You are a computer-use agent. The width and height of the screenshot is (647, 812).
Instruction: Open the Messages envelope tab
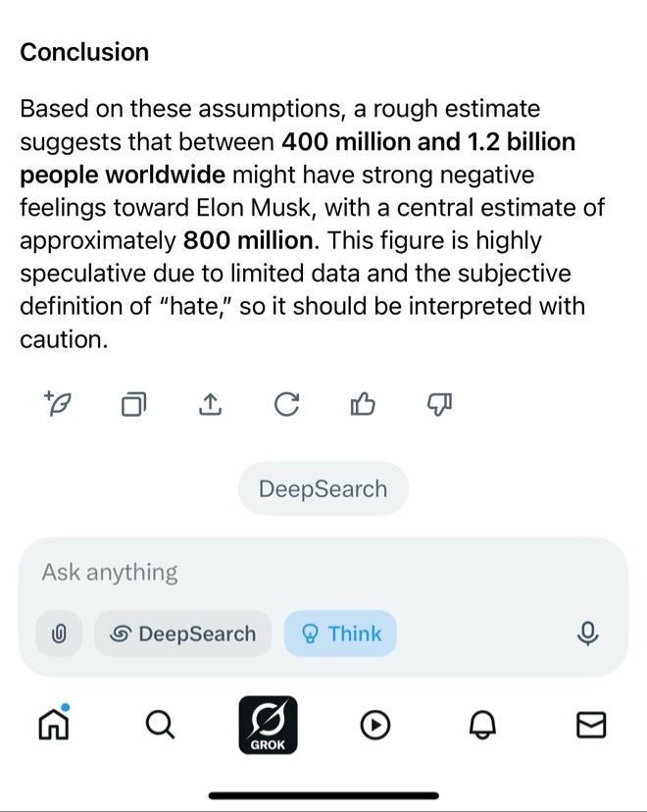click(591, 725)
